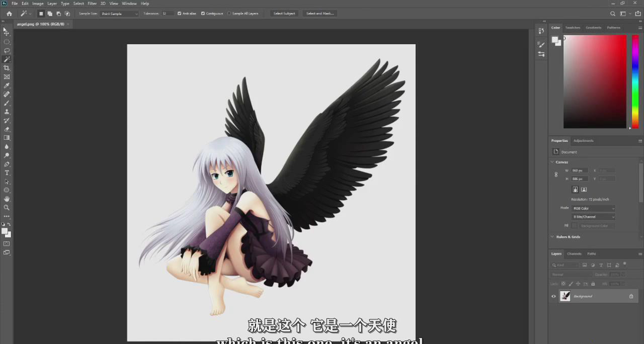The width and height of the screenshot is (644, 344).
Task: Select the Eraser tool
Action: pos(7,129)
